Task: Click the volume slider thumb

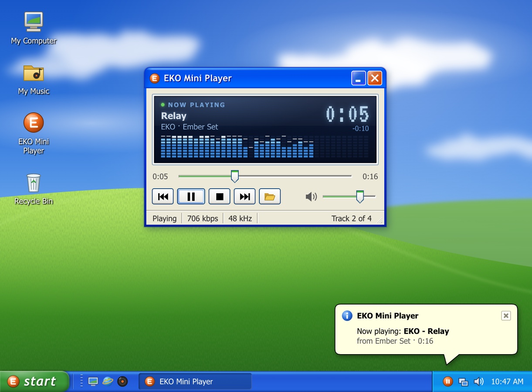Action: click(x=360, y=197)
